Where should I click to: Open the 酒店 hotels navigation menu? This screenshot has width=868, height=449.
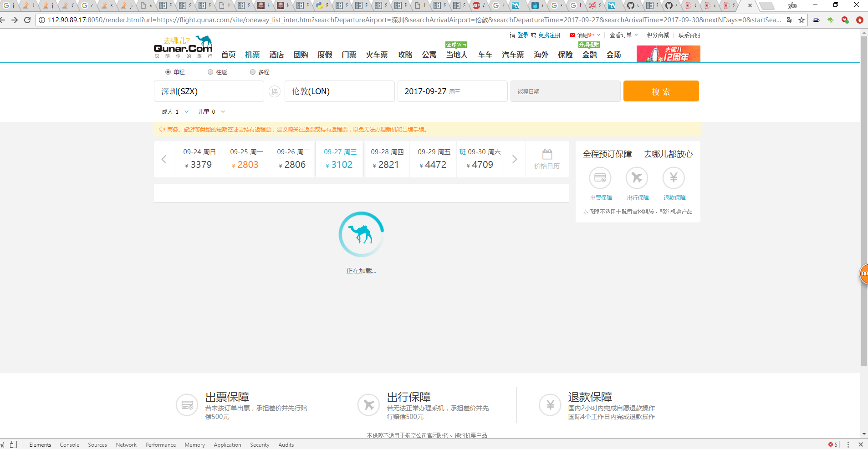tap(277, 55)
